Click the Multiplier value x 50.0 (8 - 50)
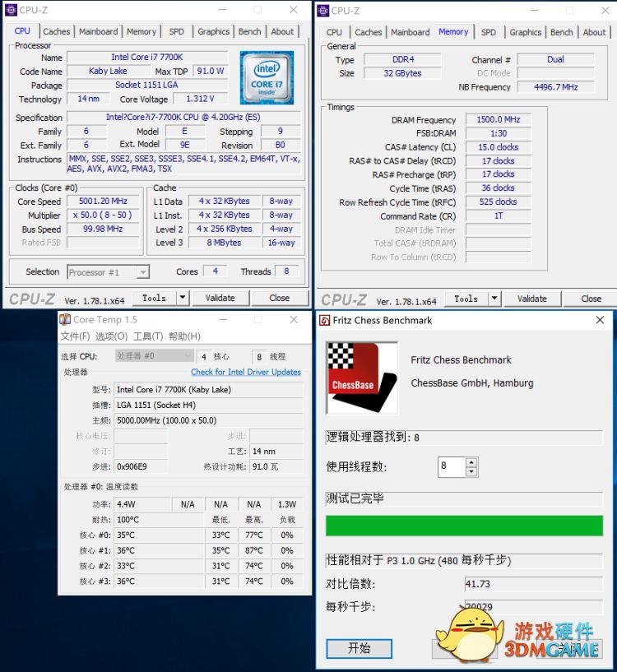Viewport: 617px width, 672px height. tap(103, 215)
